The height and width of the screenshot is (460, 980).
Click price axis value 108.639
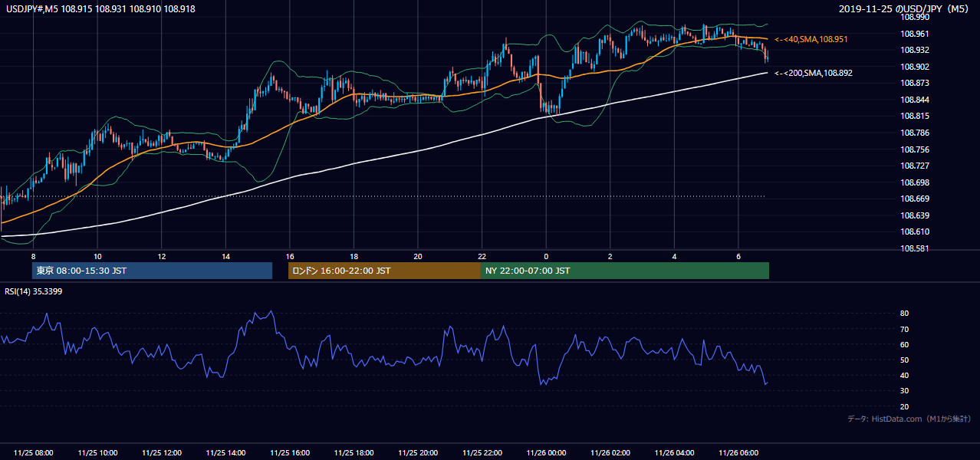[x=915, y=215]
